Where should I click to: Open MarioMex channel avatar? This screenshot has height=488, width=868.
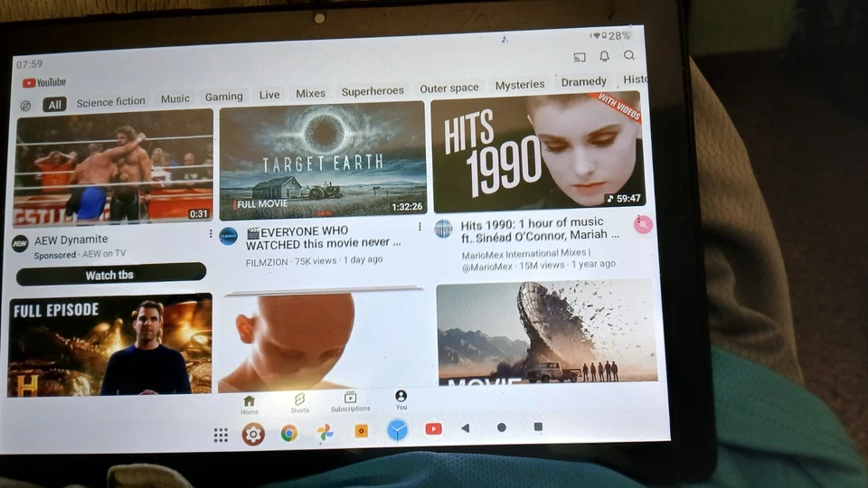(x=443, y=228)
